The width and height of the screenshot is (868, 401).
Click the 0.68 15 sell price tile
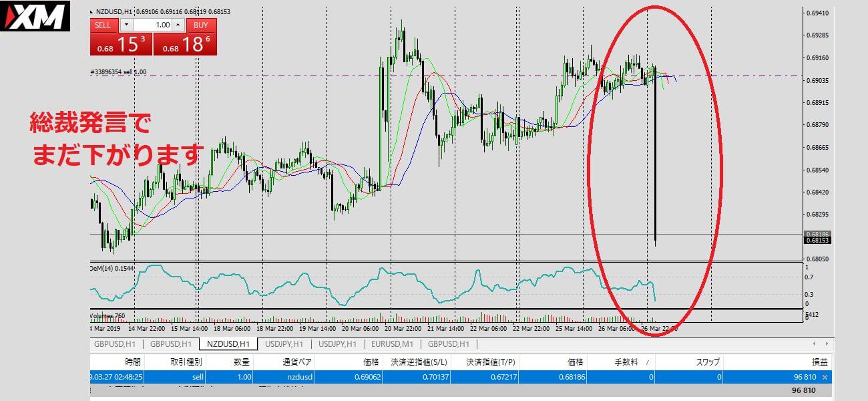coord(121,45)
